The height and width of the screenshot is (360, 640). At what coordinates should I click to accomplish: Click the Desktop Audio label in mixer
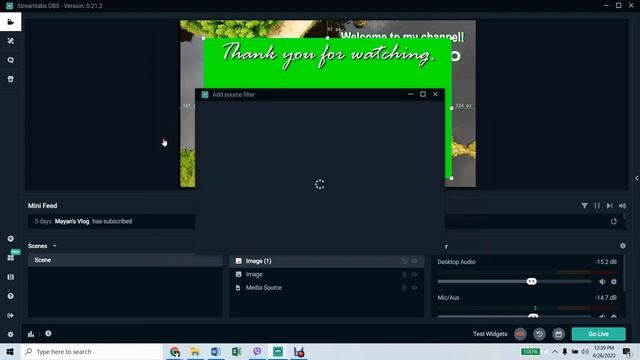tap(456, 262)
